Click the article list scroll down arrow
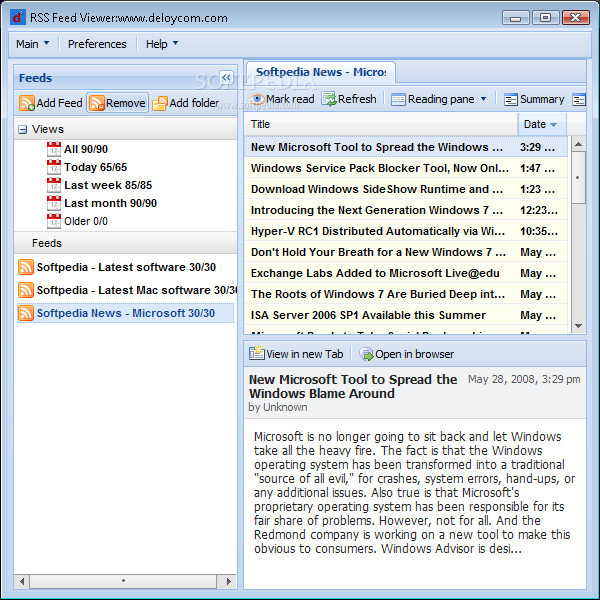This screenshot has height=600, width=600. pos(578,326)
